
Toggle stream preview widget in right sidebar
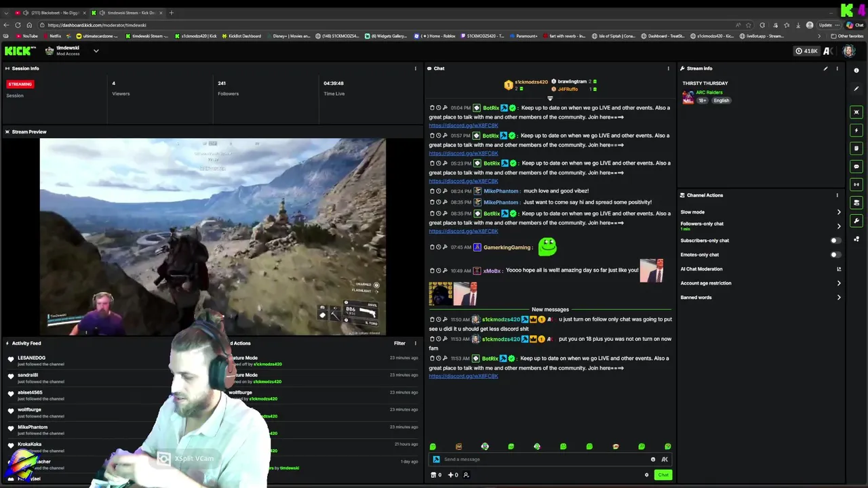[856, 112]
